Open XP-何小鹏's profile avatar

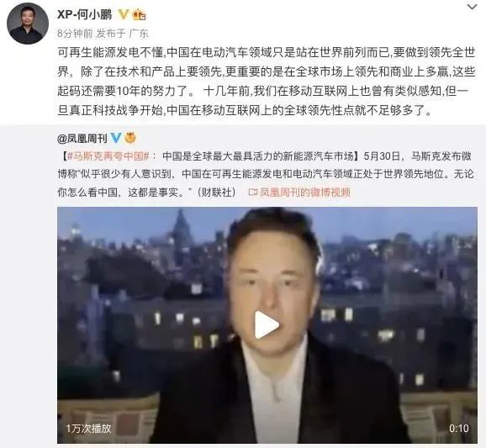[28, 24]
